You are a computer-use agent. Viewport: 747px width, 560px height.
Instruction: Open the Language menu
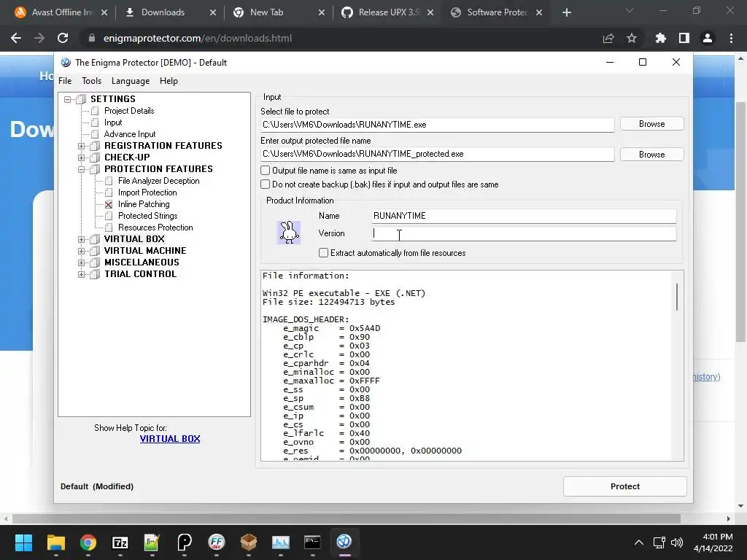(x=131, y=81)
